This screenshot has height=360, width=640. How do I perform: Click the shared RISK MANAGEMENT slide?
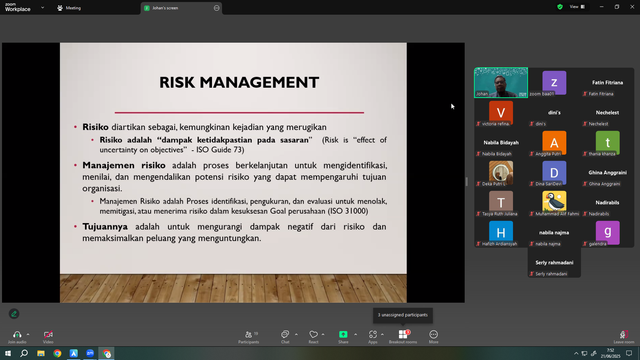233,172
